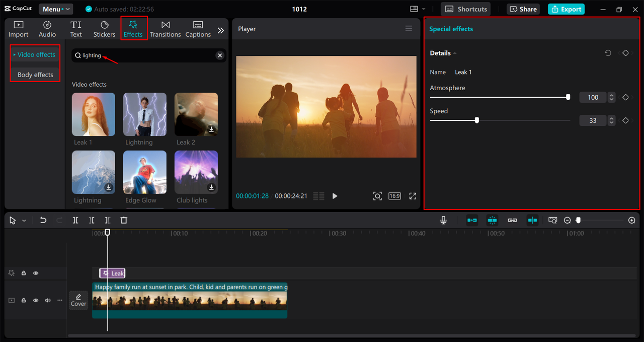Select the Edge Glow effect thumbnail

(145, 172)
